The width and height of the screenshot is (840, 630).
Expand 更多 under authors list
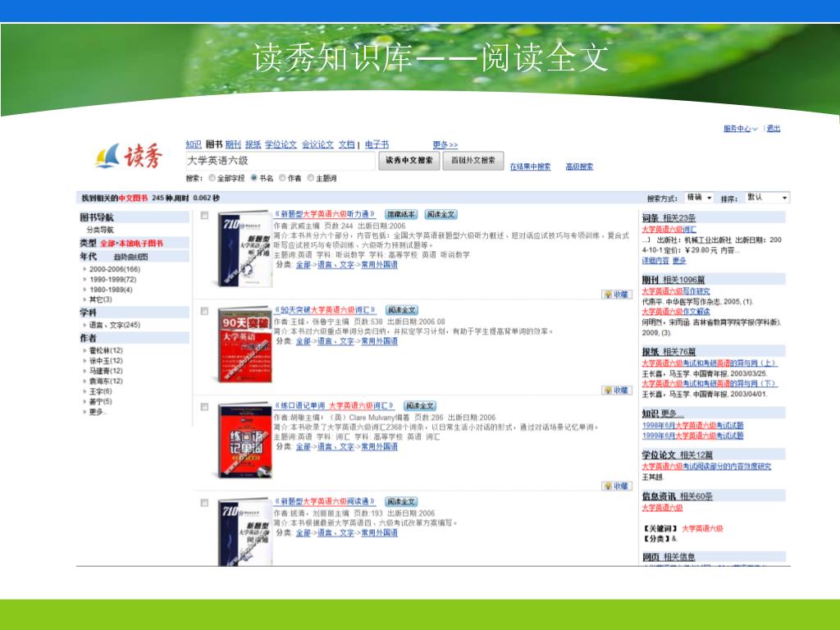pos(97,412)
